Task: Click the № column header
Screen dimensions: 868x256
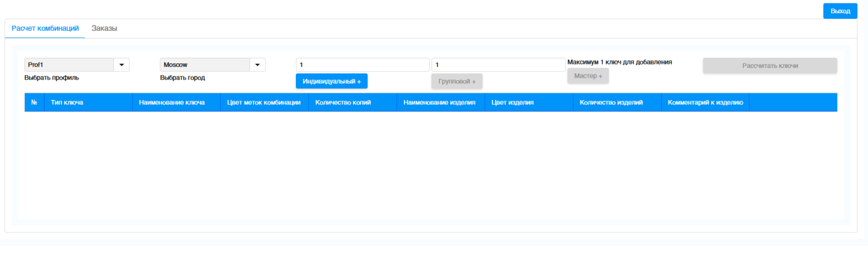Action: tap(34, 102)
